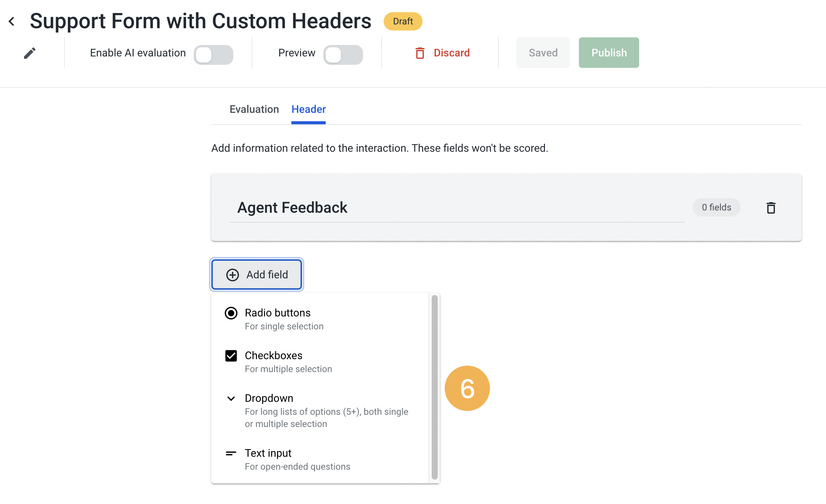Go back using the left arrow icon
This screenshot has width=826, height=504.
click(12, 21)
